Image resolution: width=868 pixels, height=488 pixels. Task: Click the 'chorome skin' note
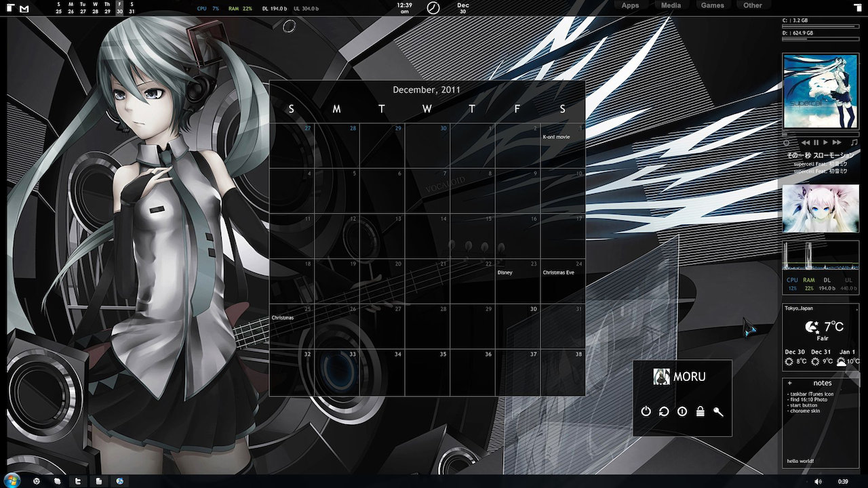click(x=803, y=411)
